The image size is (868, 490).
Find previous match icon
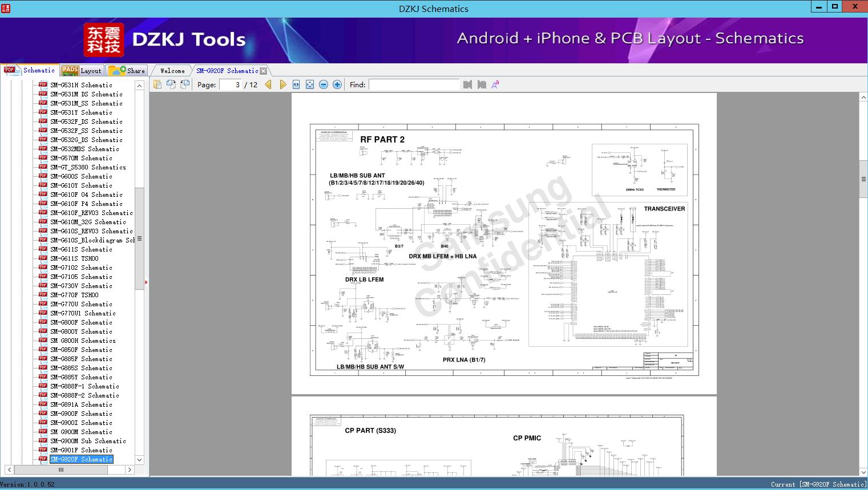[467, 84]
